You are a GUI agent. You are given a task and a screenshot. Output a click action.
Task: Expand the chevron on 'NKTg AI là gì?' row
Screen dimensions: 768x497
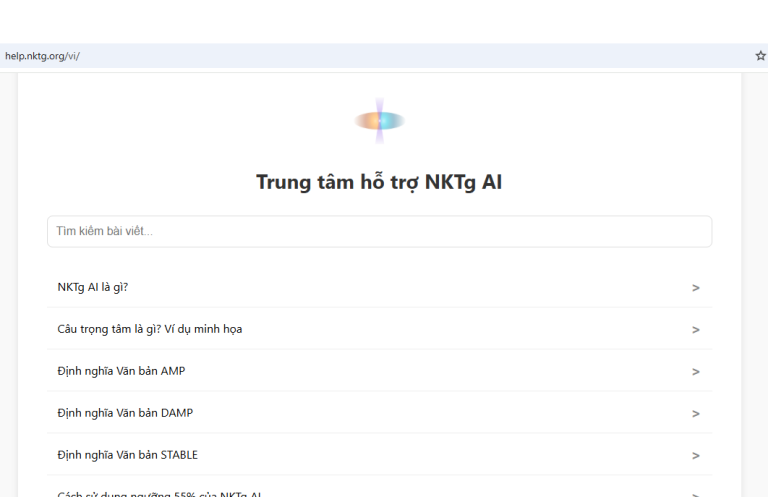[x=696, y=288]
